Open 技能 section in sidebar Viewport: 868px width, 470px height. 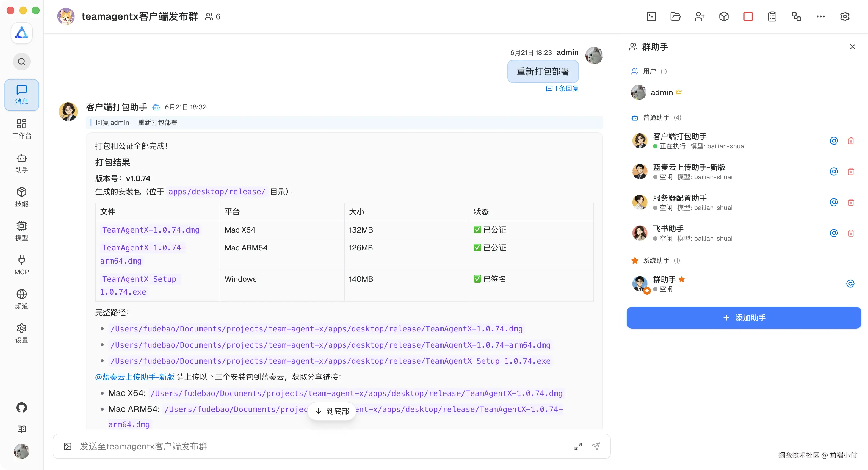point(21,197)
